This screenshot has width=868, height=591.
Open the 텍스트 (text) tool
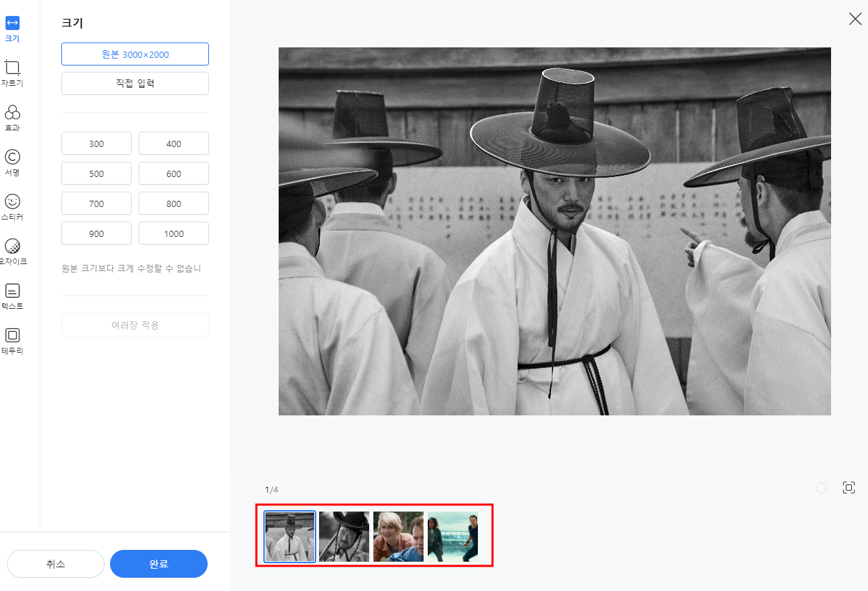point(12,291)
